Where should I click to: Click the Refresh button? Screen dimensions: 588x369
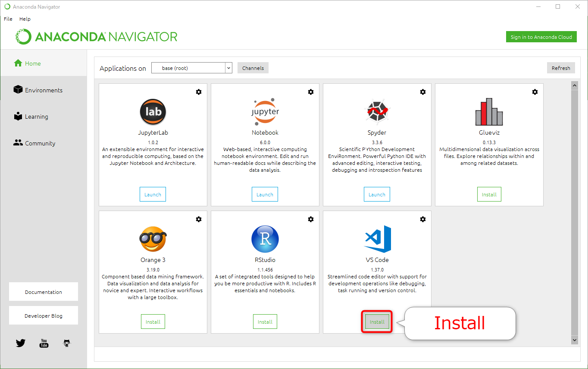pos(561,68)
